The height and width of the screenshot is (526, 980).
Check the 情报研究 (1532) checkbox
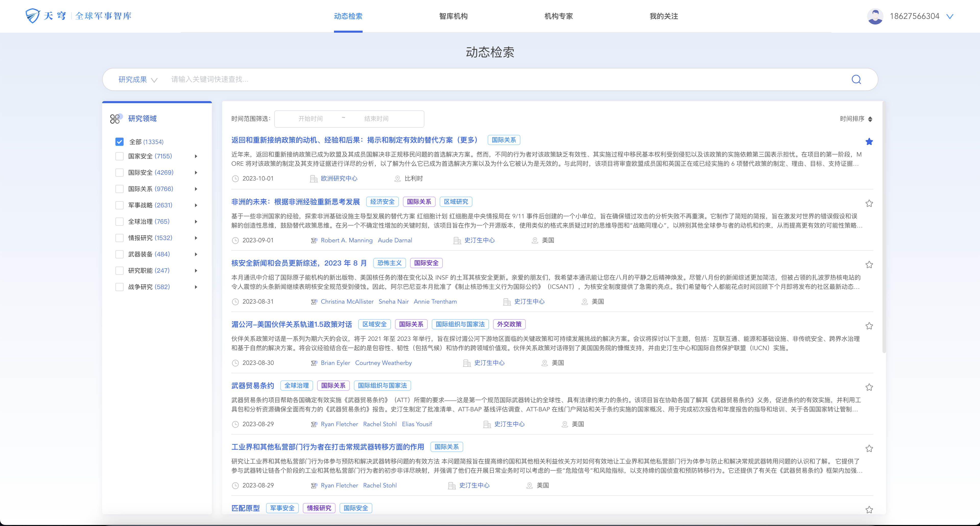[119, 238]
